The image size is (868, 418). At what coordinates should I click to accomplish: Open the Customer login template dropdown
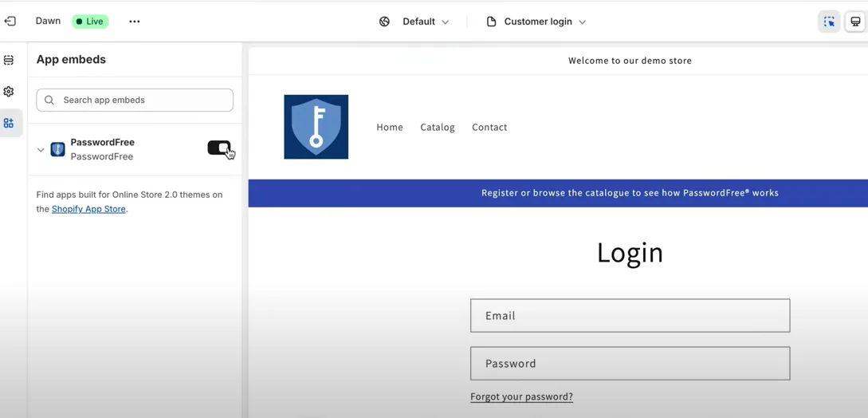click(x=544, y=22)
